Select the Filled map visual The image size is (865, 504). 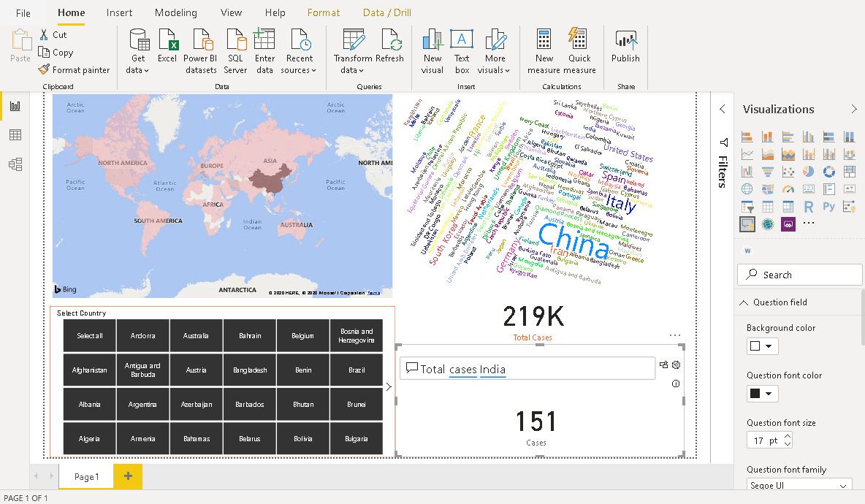pos(767,189)
